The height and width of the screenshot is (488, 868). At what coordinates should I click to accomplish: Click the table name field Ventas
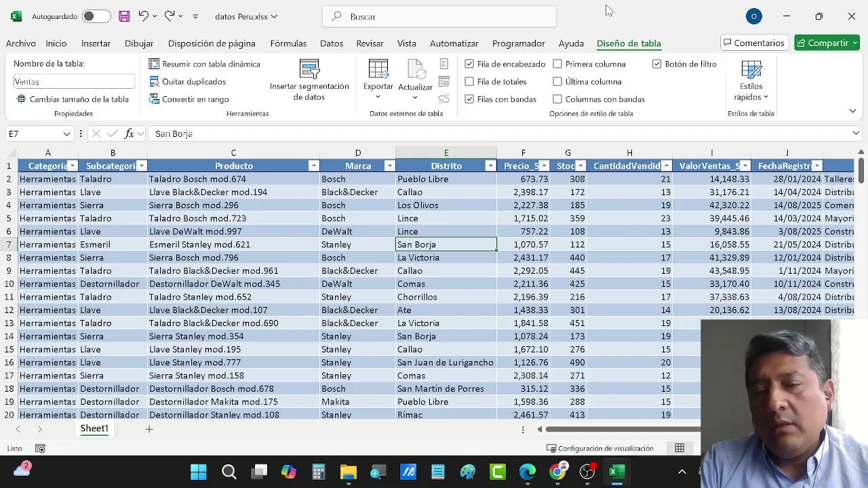[73, 81]
